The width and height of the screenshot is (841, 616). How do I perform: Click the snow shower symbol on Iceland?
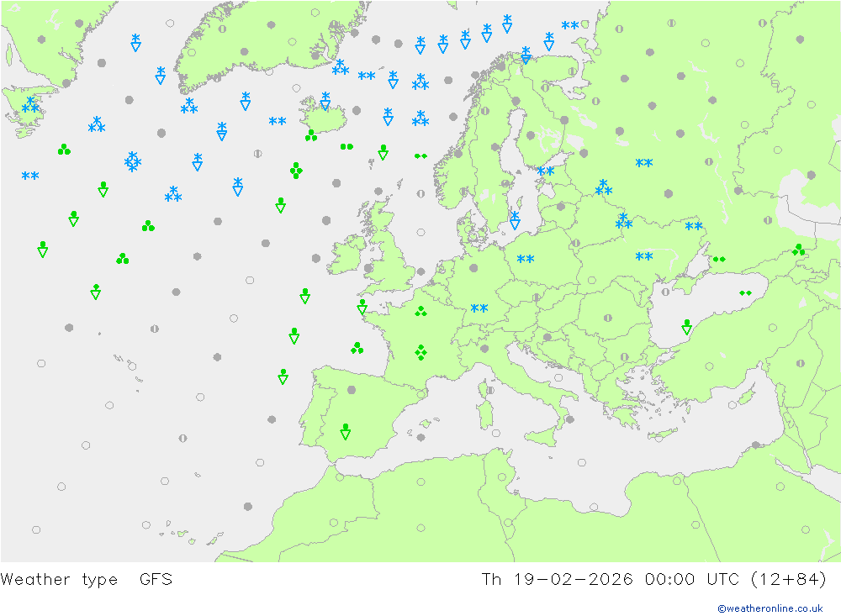325,101
